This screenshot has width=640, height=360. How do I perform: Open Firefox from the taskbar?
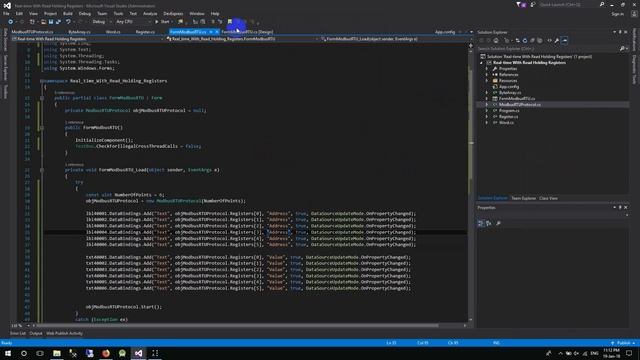[x=106, y=353]
